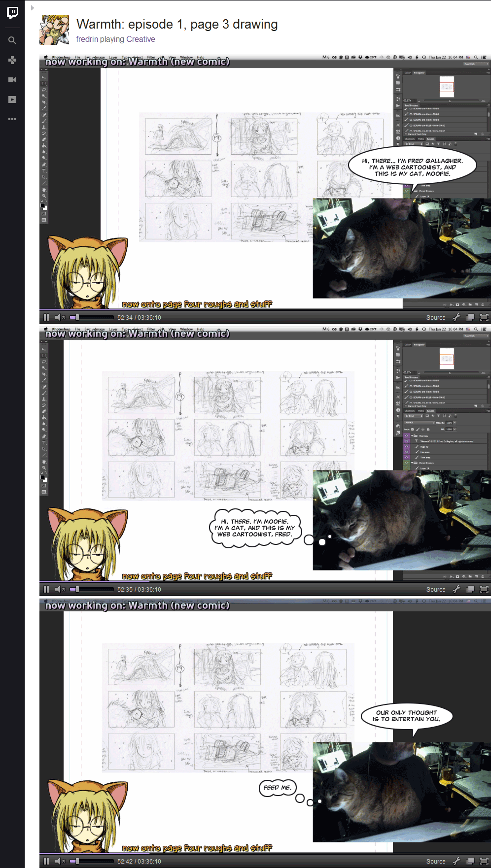Open Twitch home via the logo icon
The height and width of the screenshot is (868, 491).
[x=13, y=12]
